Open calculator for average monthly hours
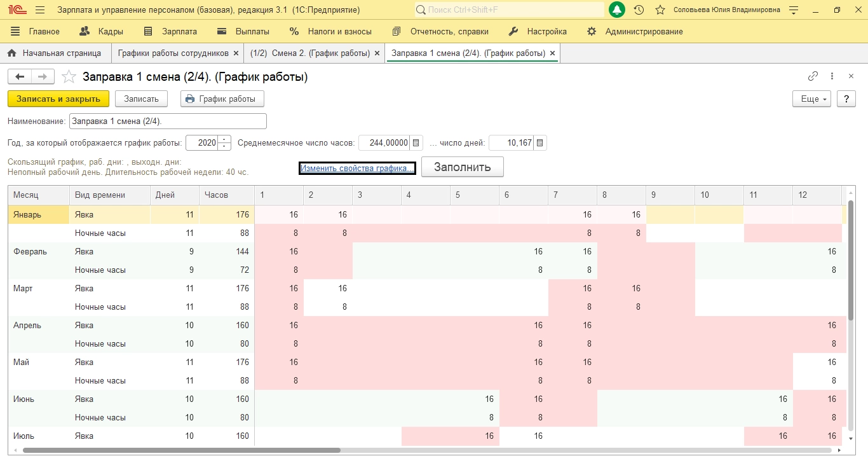The width and height of the screenshot is (868, 463). click(x=416, y=143)
